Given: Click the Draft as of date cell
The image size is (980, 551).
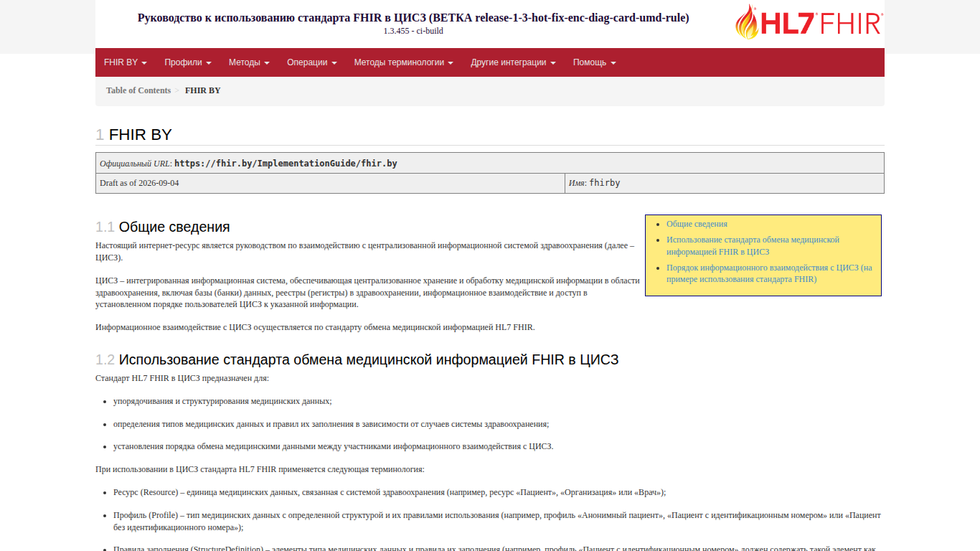Looking at the screenshot, I should pyautogui.click(x=331, y=184).
